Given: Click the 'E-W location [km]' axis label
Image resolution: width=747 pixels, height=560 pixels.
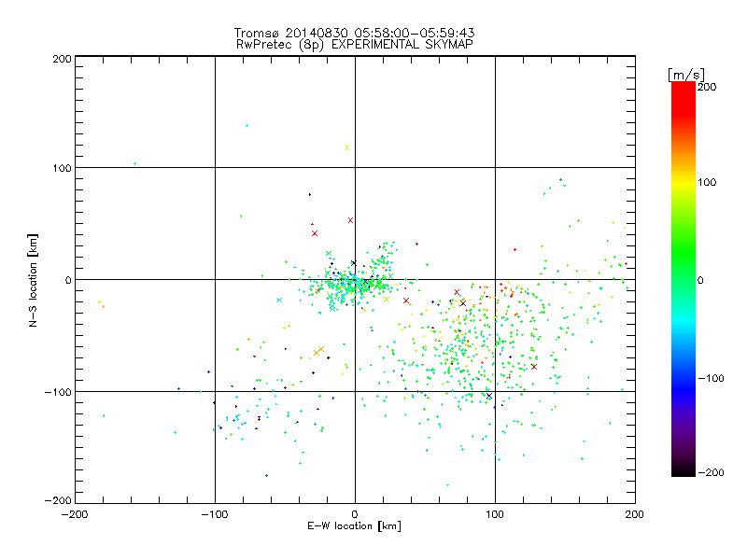Looking at the screenshot, I should (x=355, y=526).
